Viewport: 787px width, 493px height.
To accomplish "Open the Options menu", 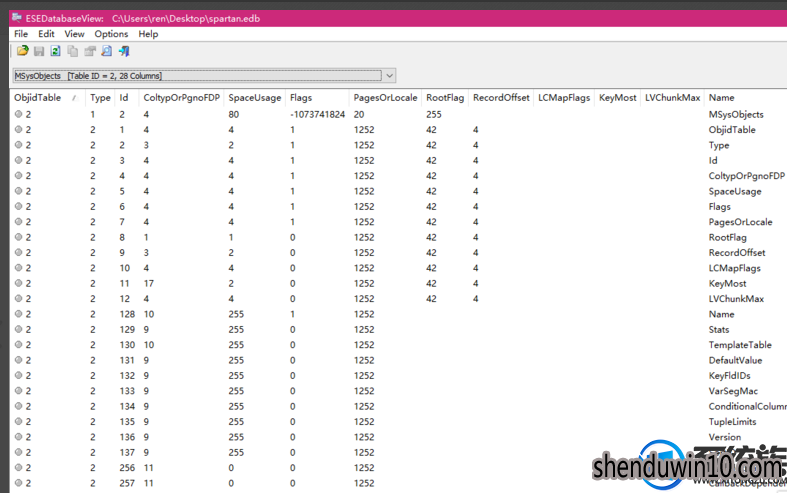I will tap(111, 34).
